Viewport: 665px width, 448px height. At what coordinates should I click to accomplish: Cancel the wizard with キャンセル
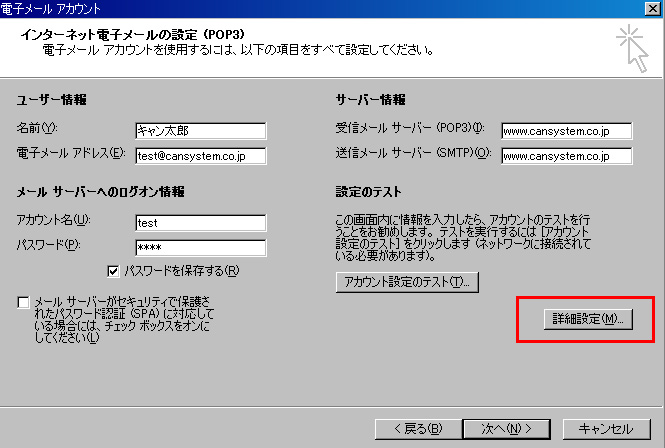(606, 429)
